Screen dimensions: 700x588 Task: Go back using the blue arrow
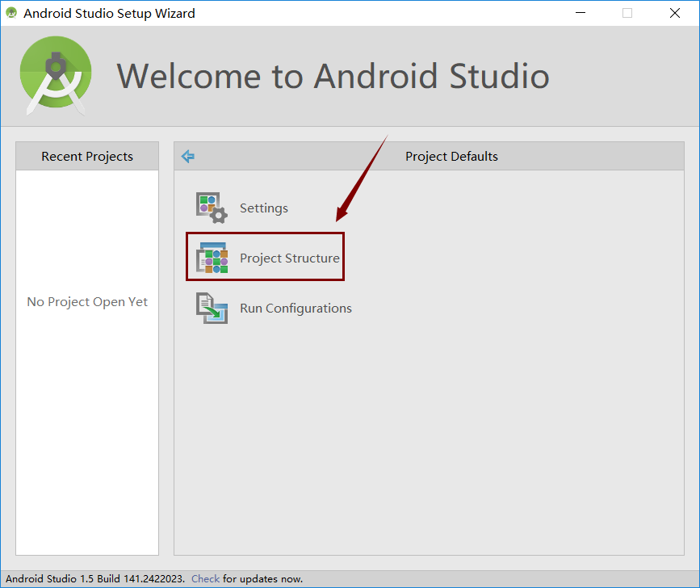188,156
